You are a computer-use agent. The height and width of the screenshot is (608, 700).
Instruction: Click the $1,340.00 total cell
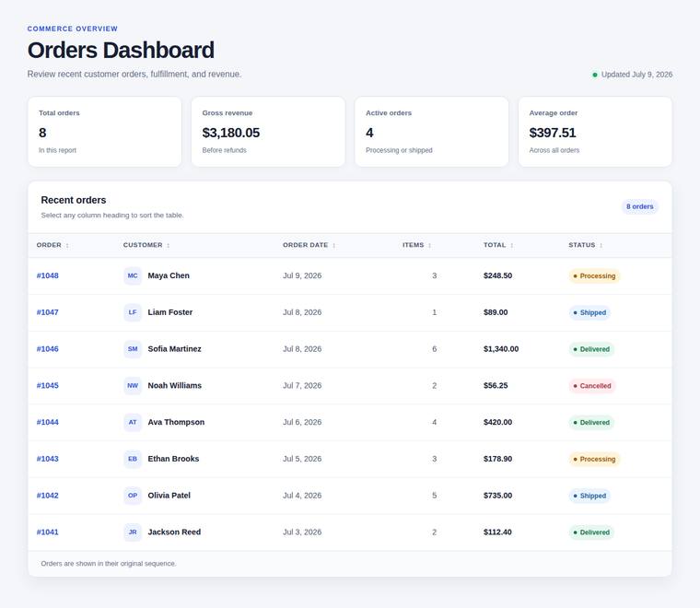[x=501, y=349]
